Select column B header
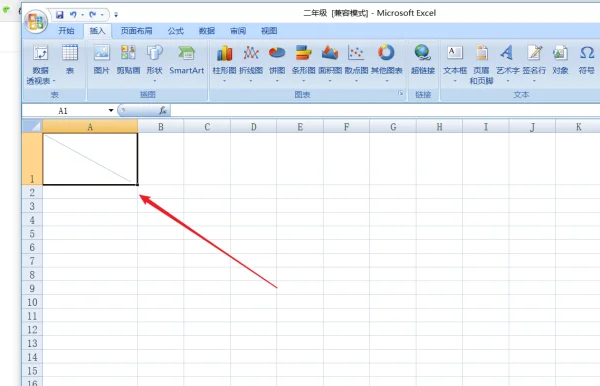This screenshot has width=600, height=386. (161, 127)
